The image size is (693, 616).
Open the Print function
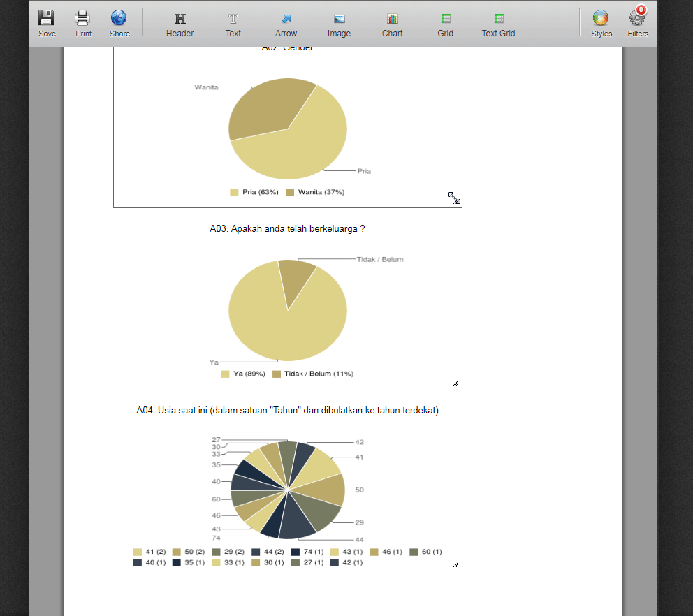click(82, 21)
